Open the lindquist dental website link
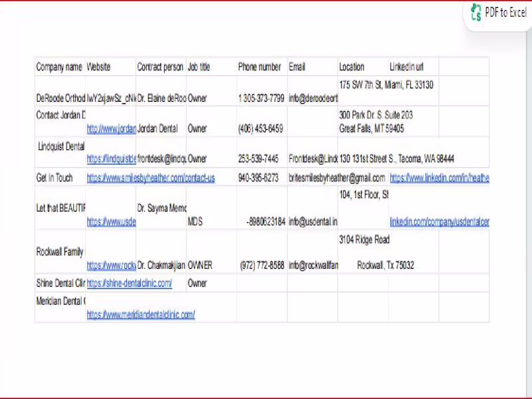532x399 pixels. [111, 159]
